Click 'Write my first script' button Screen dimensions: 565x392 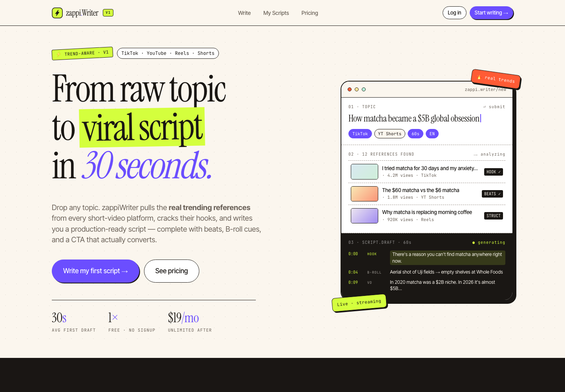point(95,271)
